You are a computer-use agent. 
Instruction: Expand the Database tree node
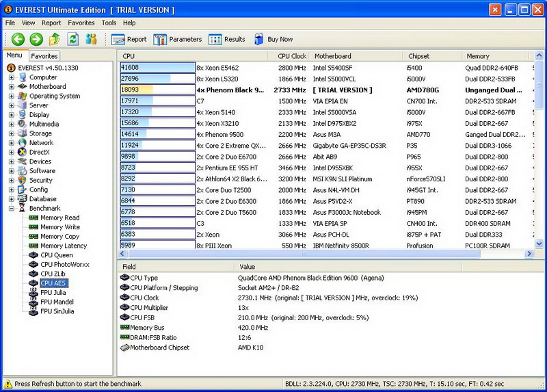12,199
